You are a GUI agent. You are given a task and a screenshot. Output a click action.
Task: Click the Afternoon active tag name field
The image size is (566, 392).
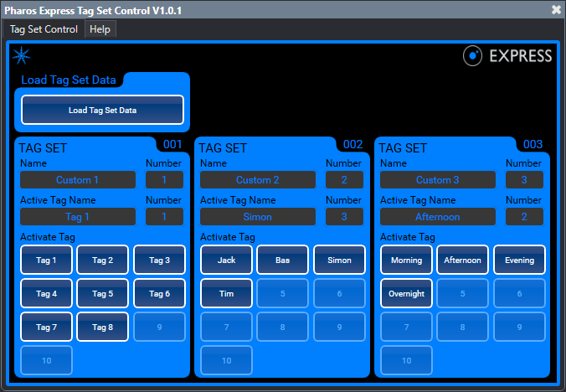click(x=438, y=217)
